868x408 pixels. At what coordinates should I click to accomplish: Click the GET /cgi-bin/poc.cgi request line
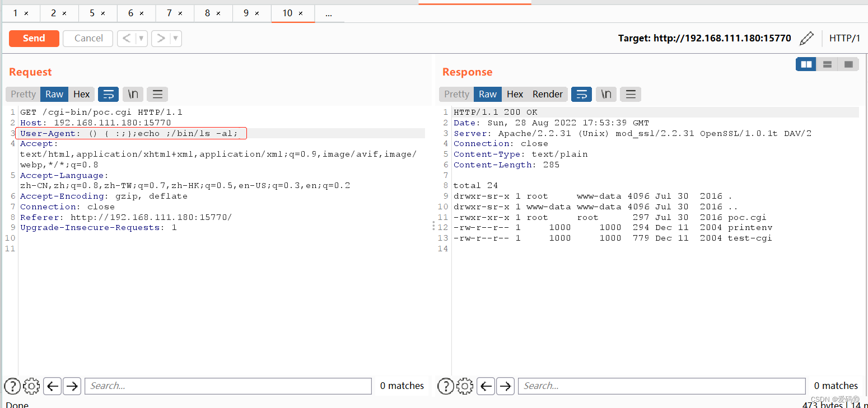tap(101, 112)
